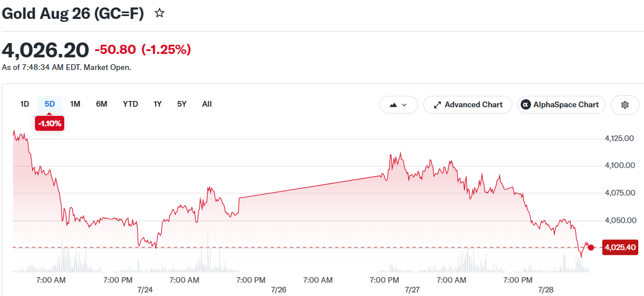Open chart settings gear
The width and height of the screenshot is (644, 296).
click(625, 105)
